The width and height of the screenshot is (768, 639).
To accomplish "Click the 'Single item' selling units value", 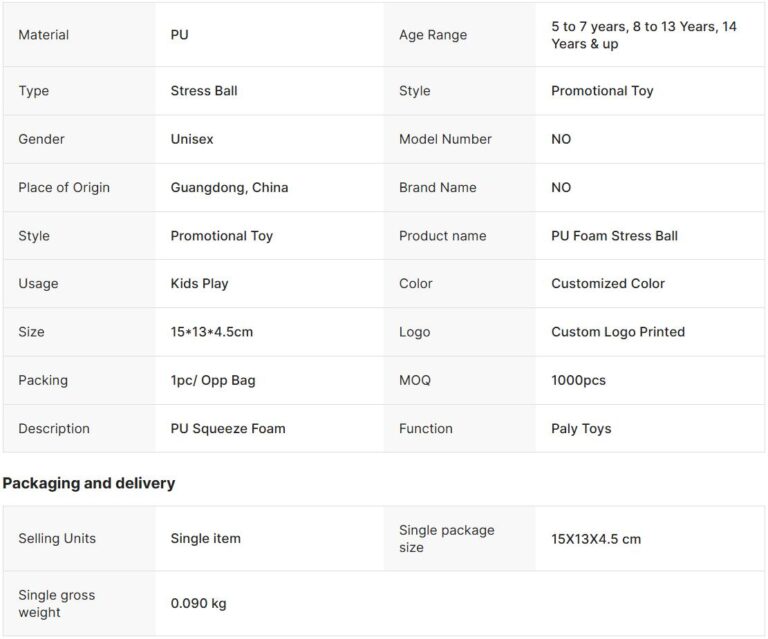I will pos(206,539).
